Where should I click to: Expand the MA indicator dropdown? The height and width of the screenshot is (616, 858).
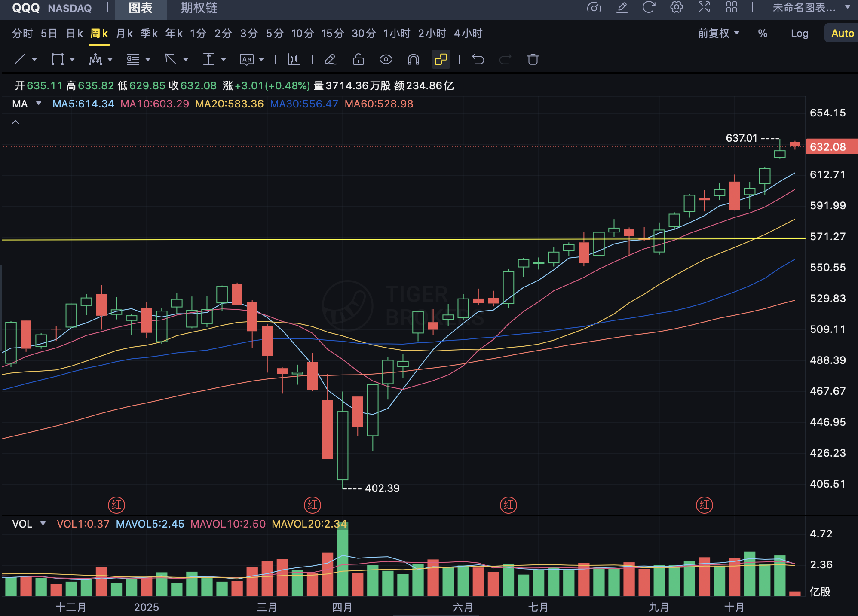point(39,104)
